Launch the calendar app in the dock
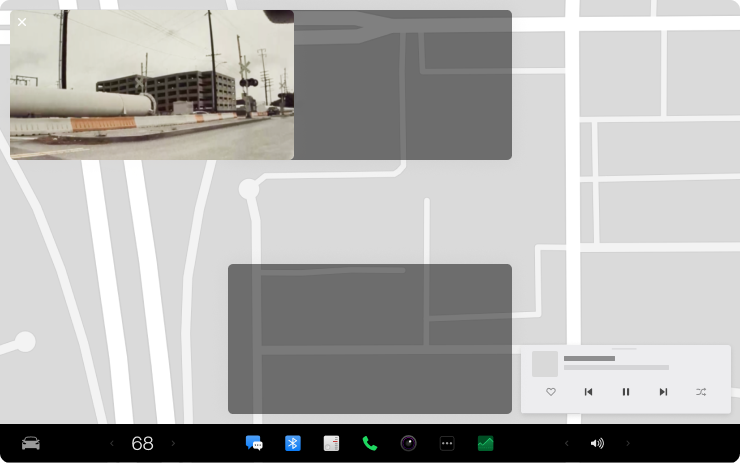This screenshot has height=463, width=740. click(331, 443)
